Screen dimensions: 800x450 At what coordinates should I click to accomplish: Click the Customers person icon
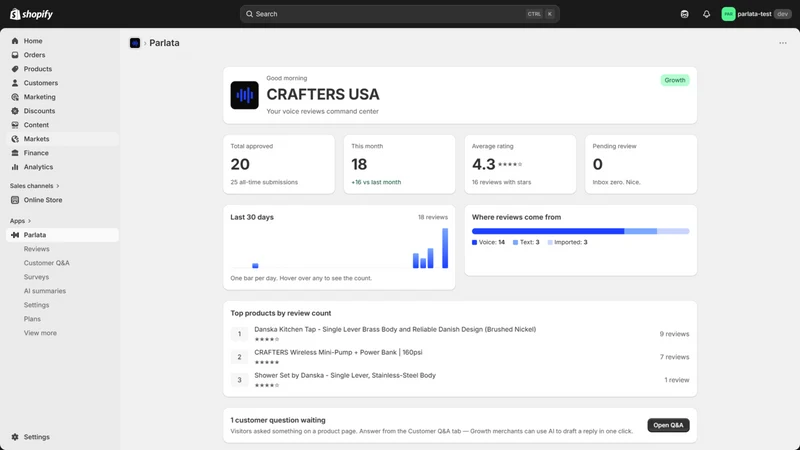15,83
